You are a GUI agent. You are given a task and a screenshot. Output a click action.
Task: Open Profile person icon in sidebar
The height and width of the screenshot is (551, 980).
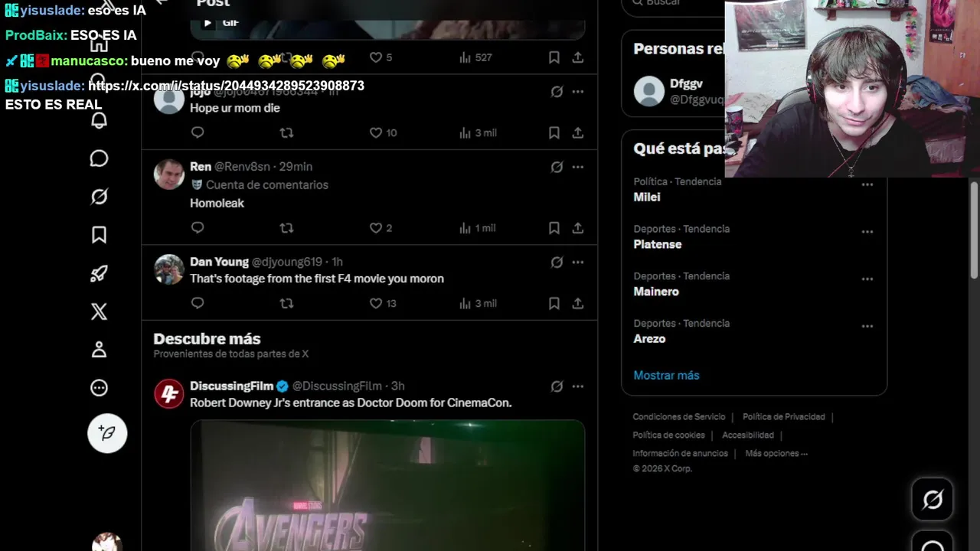(x=99, y=350)
